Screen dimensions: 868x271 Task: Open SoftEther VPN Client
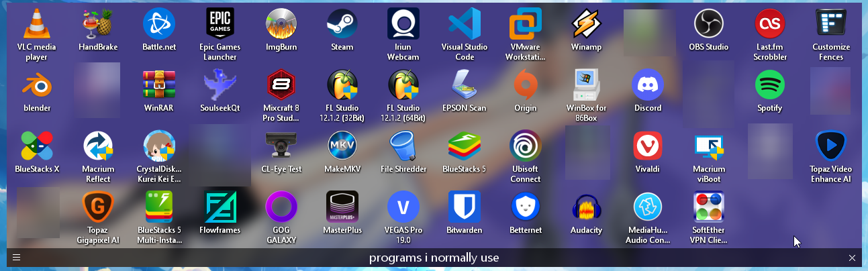coord(709,208)
